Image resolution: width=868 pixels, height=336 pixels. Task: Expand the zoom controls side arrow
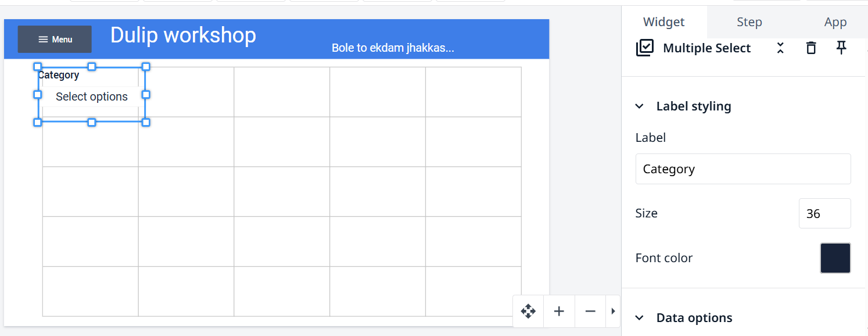tap(613, 311)
